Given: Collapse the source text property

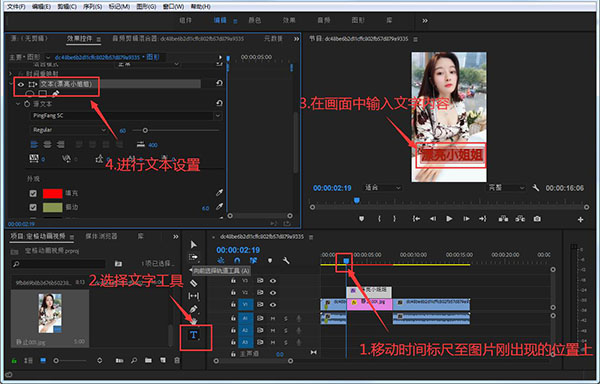Looking at the screenshot, I should 18,104.
